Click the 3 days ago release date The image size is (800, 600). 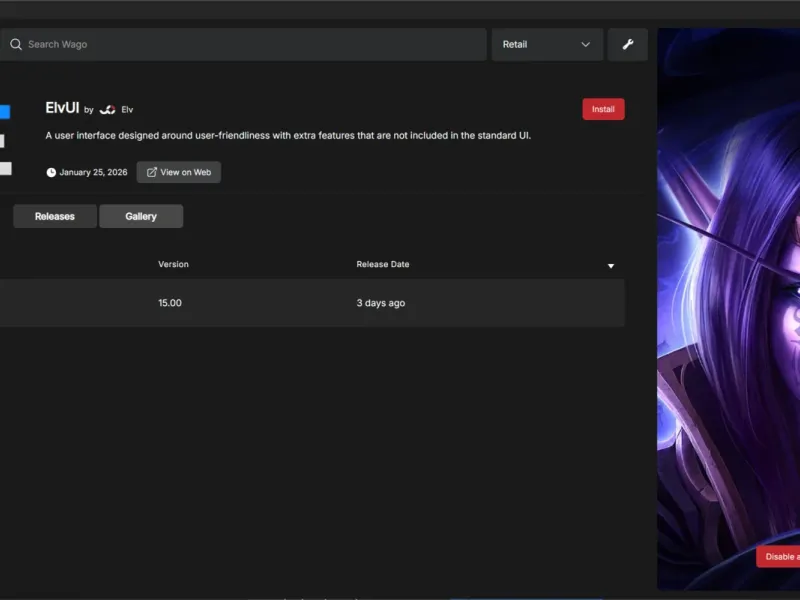tap(381, 303)
